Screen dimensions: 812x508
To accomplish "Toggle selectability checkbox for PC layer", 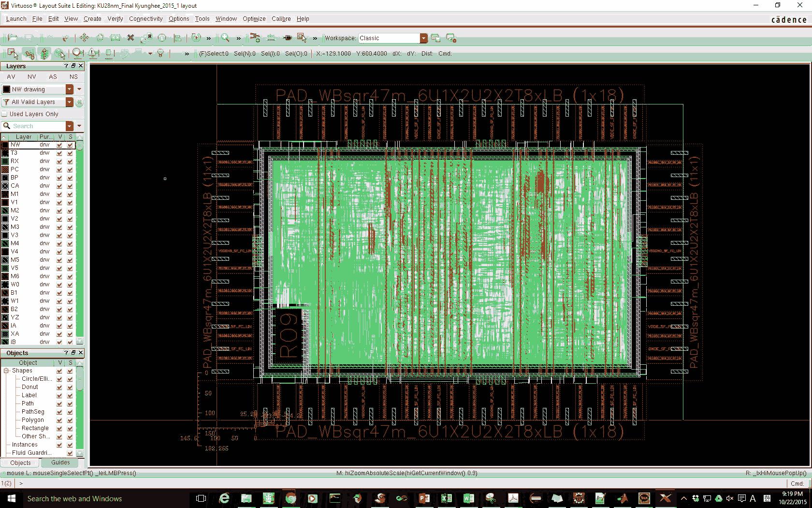I will (x=70, y=169).
